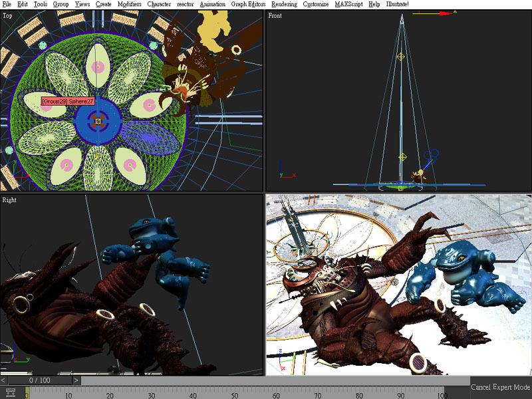Open the Animation menu

212,4
